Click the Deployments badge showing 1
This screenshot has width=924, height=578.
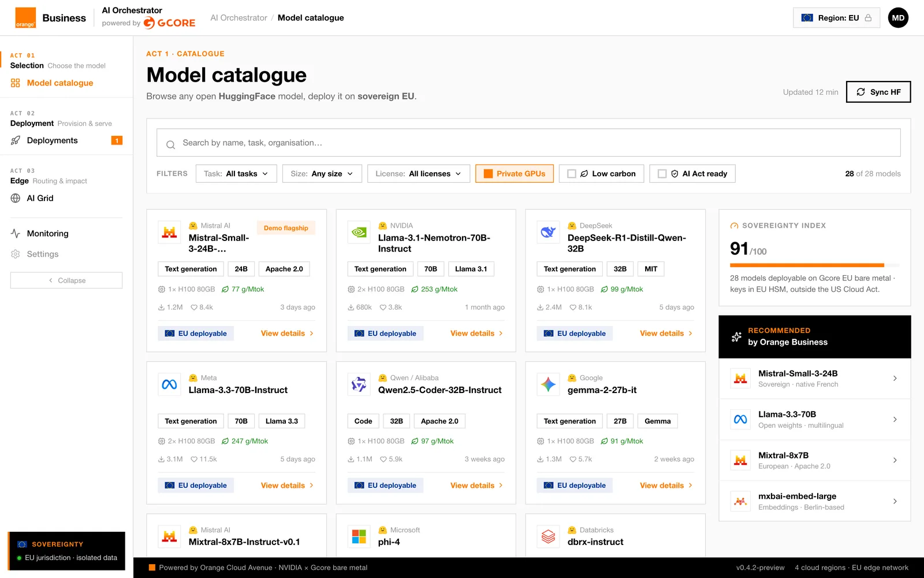[x=117, y=140]
